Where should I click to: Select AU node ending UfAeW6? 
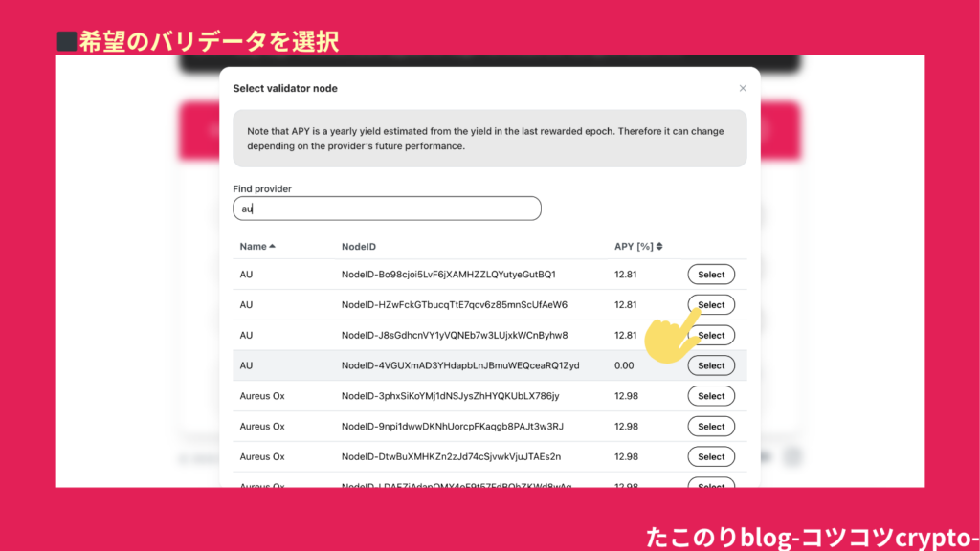click(x=711, y=305)
